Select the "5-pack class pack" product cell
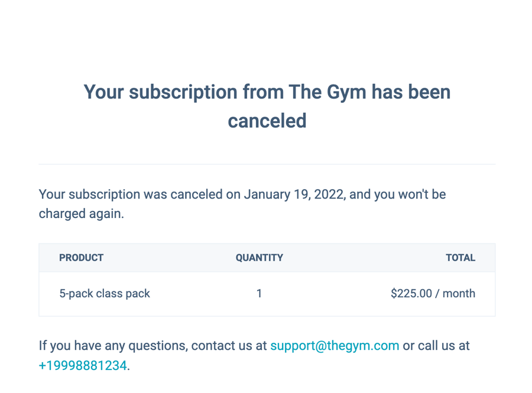Image resolution: width=532 pixels, height=393 pixels. click(x=105, y=294)
